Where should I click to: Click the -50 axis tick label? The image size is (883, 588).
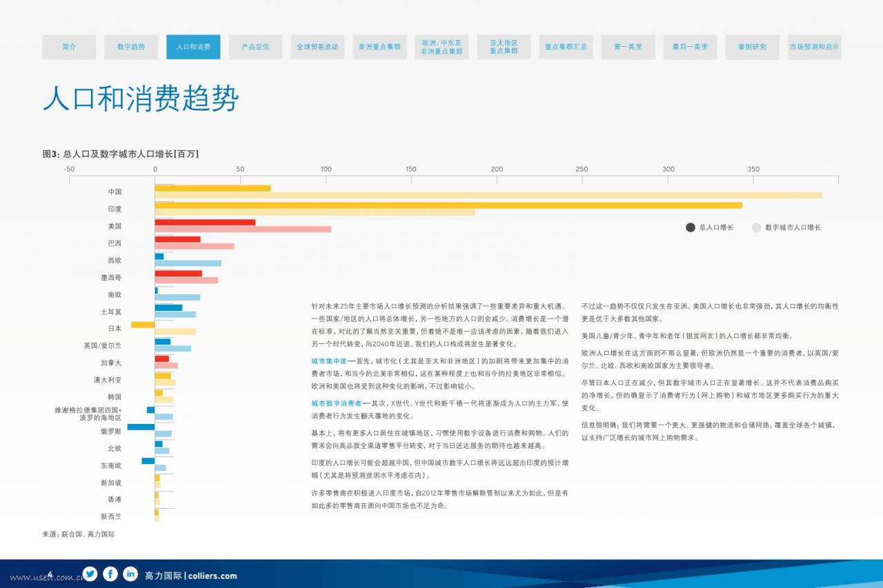coord(69,169)
